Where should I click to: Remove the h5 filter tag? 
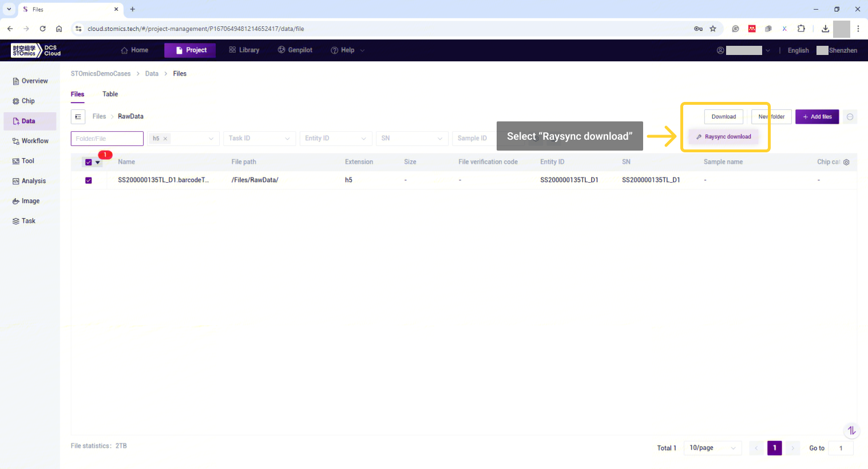165,139
